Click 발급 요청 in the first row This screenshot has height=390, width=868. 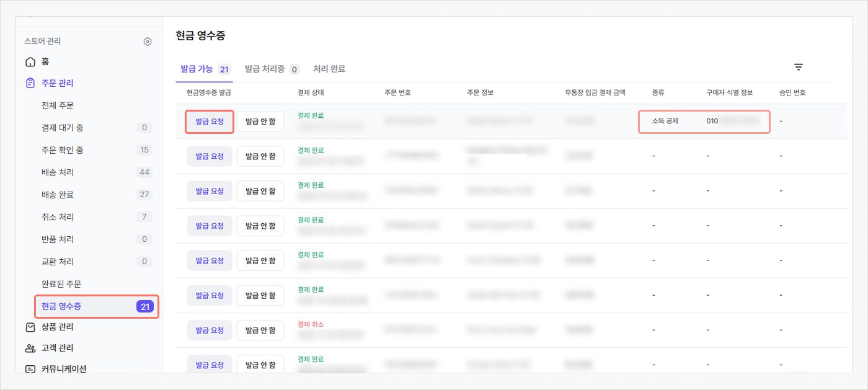(x=210, y=122)
